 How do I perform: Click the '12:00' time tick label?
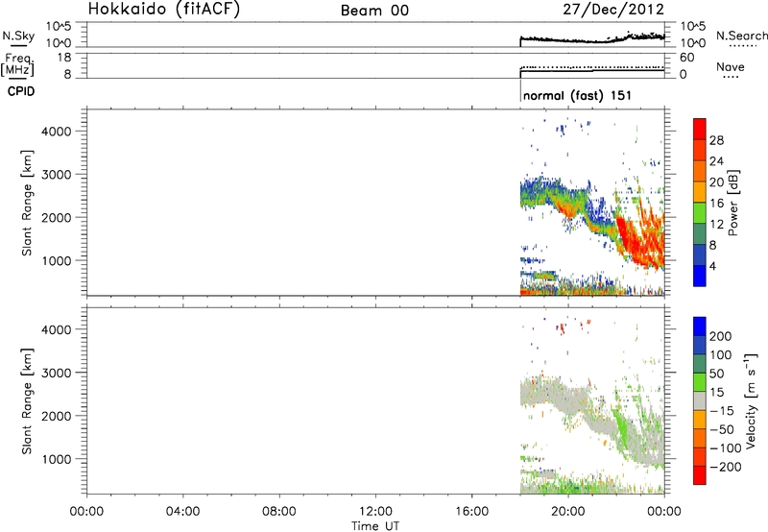click(x=375, y=512)
